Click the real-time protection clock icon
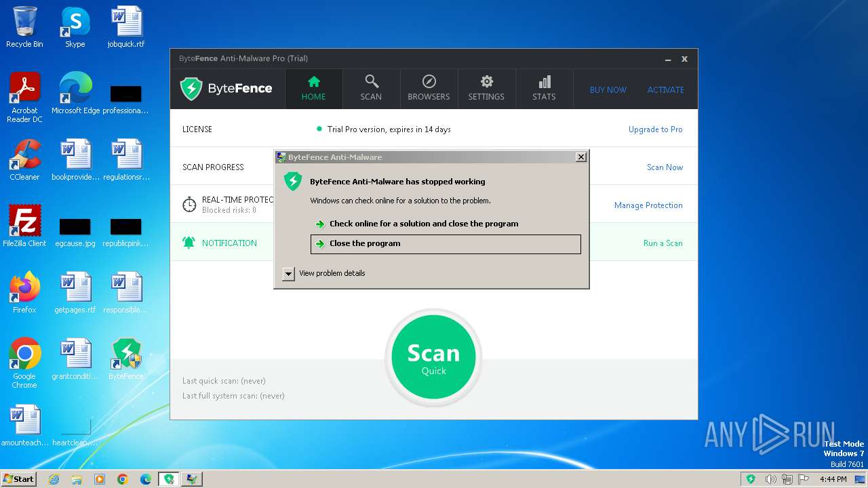The height and width of the screenshot is (488, 868). pos(189,204)
